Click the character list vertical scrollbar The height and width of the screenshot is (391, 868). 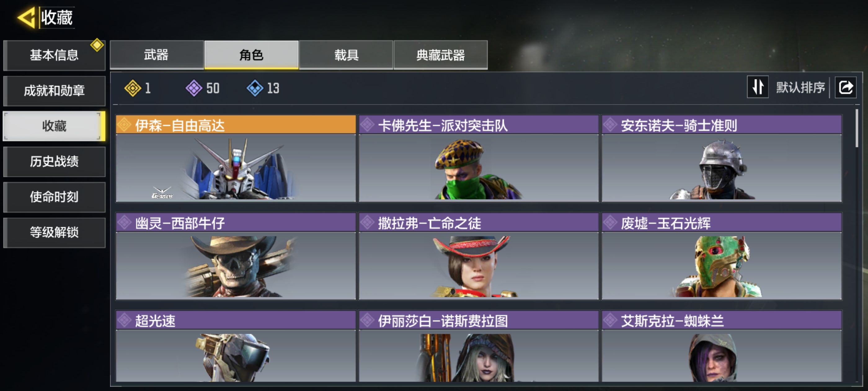(857, 128)
